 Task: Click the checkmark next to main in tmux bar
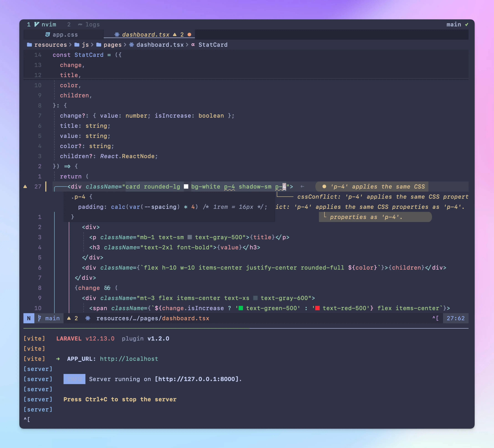point(467,24)
